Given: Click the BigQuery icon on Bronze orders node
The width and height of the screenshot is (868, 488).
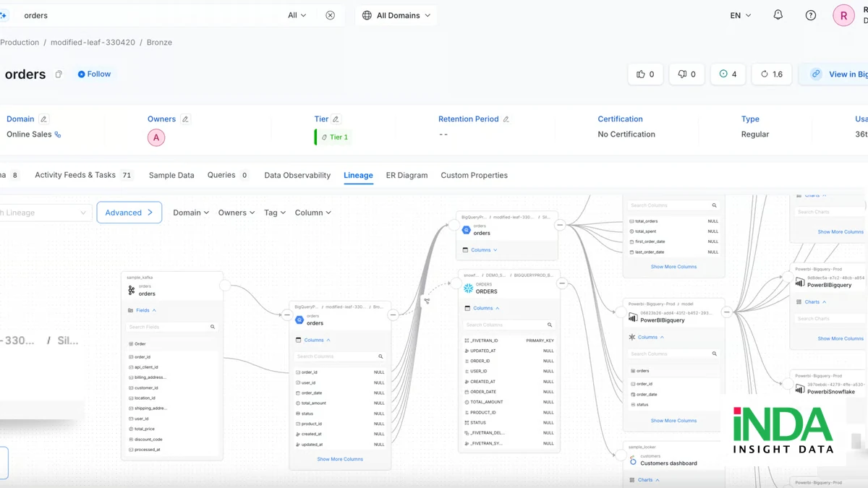Looking at the screenshot, I should pyautogui.click(x=299, y=320).
